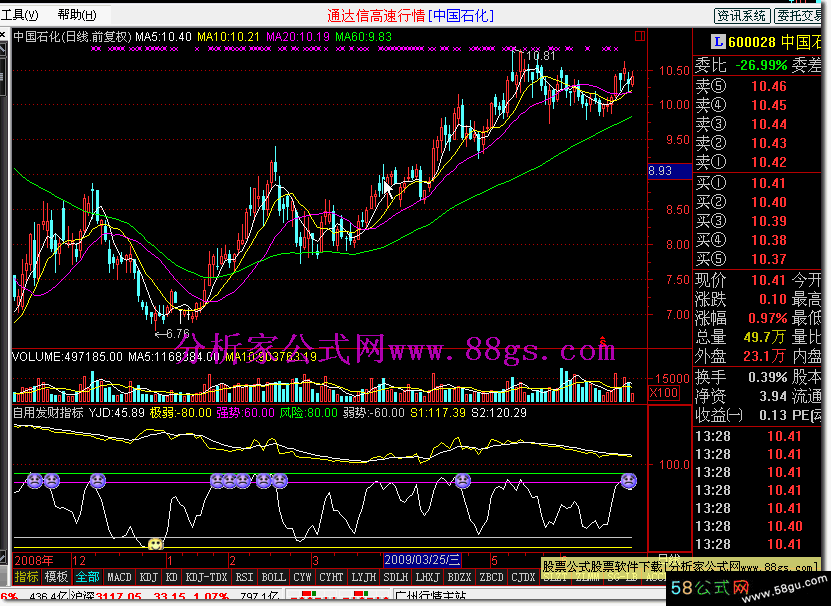Select the 模板 tab
This screenshot has height=606, width=831.
(56, 577)
